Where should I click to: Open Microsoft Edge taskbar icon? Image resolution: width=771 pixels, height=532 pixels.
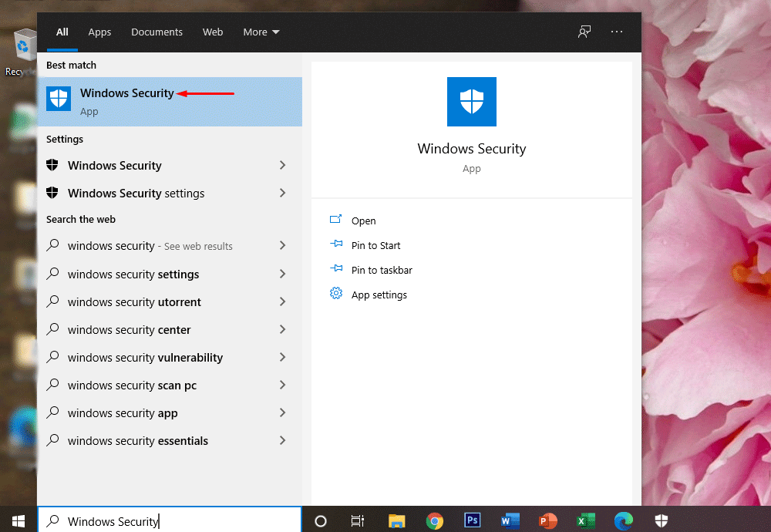(623, 521)
